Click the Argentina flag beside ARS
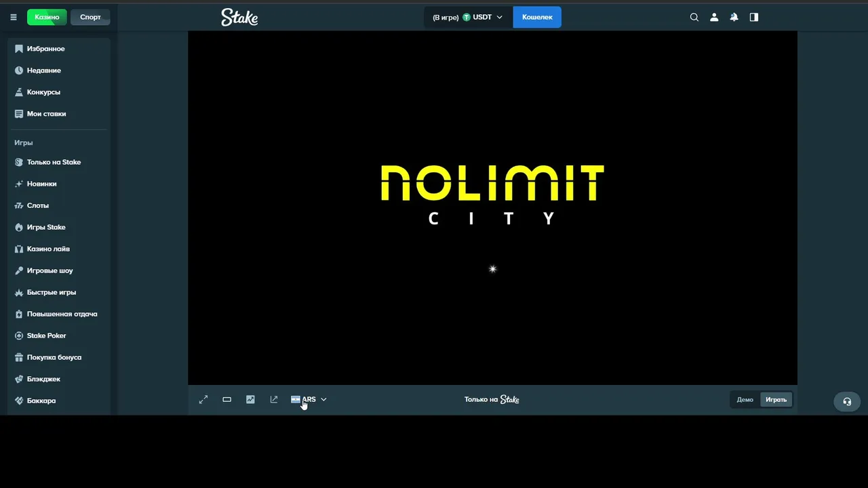The height and width of the screenshot is (488, 868). [296, 400]
